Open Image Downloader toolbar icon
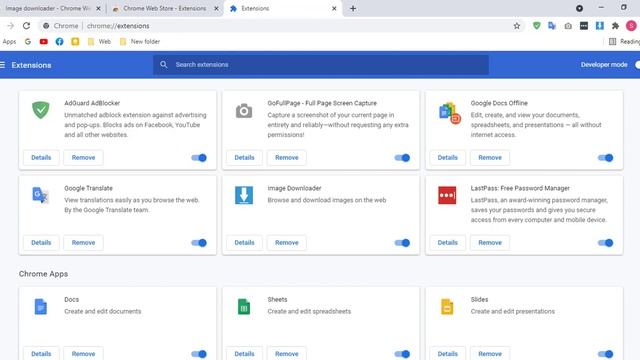The image size is (640, 360). pyautogui.click(x=600, y=26)
